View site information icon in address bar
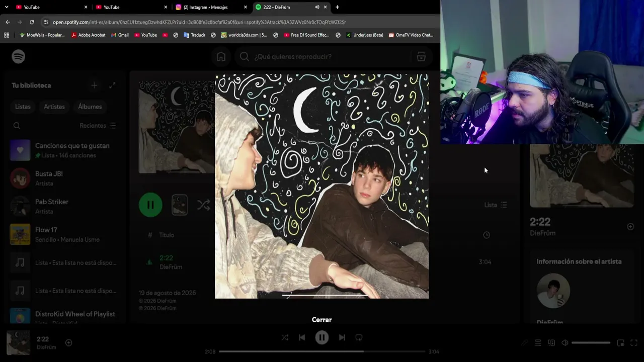 [46, 22]
